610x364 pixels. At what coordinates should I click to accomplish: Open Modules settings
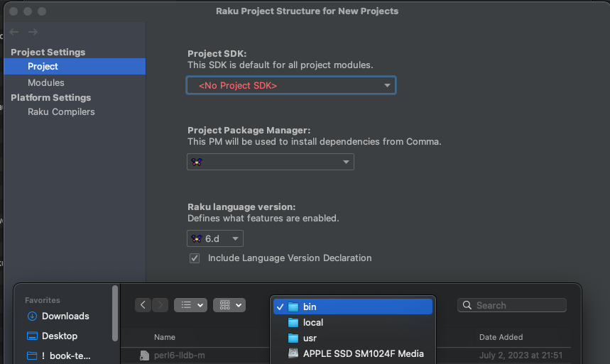(46, 82)
